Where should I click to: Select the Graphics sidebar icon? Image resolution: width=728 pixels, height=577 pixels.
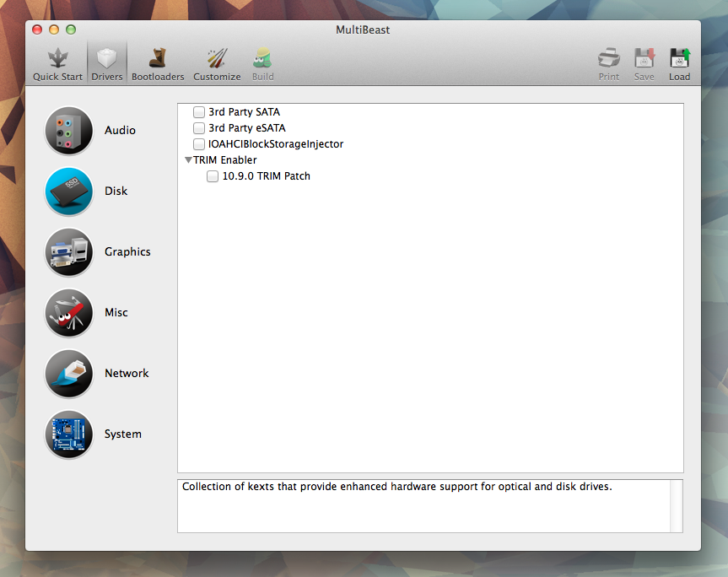68,252
